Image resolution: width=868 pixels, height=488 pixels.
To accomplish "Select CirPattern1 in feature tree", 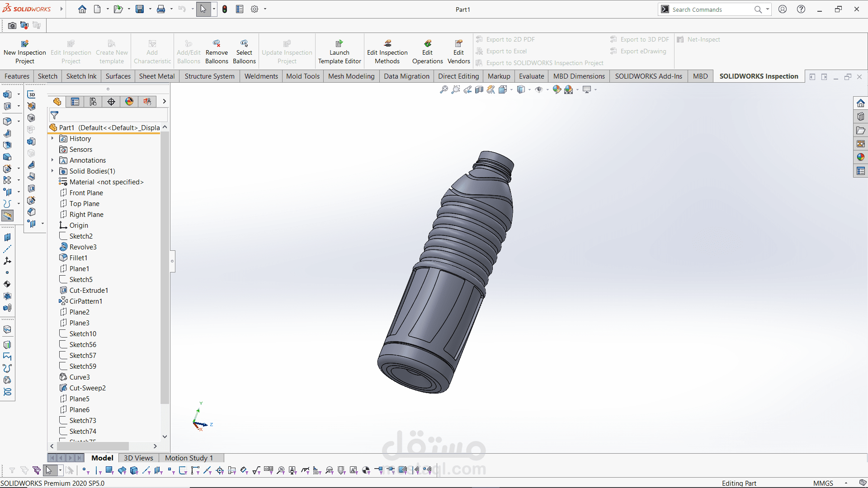I will 80,301.
